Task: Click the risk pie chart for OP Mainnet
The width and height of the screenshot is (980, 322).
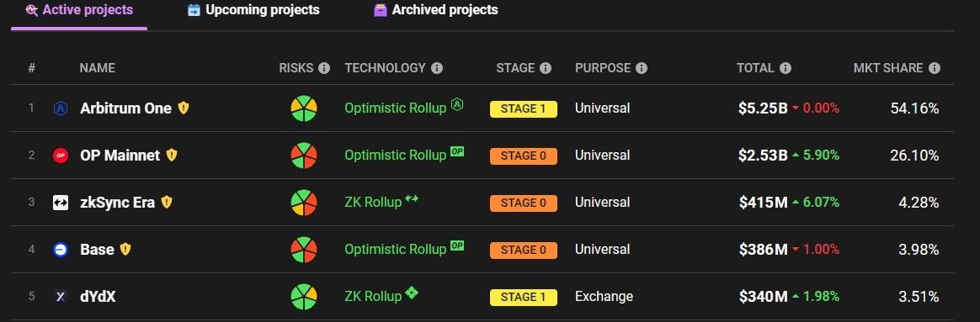Action: (304, 156)
